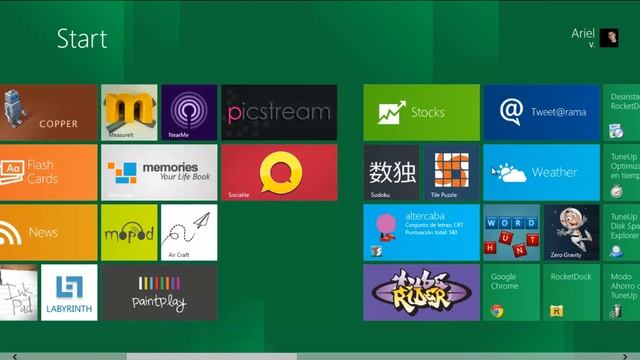The image size is (640, 360).
Task: Open the Air Craft paper plane tile
Action: pyautogui.click(x=189, y=232)
